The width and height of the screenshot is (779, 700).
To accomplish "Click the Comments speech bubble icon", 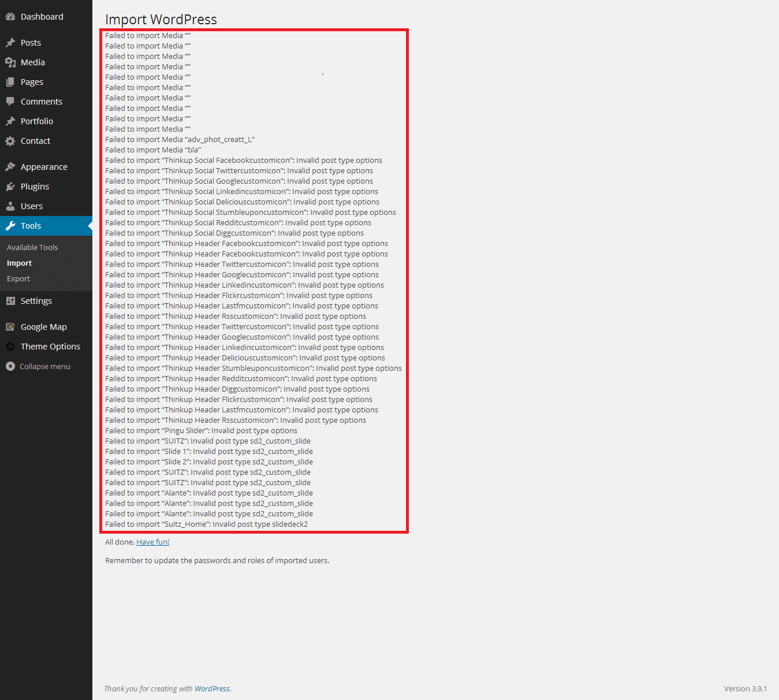I will click(x=10, y=102).
